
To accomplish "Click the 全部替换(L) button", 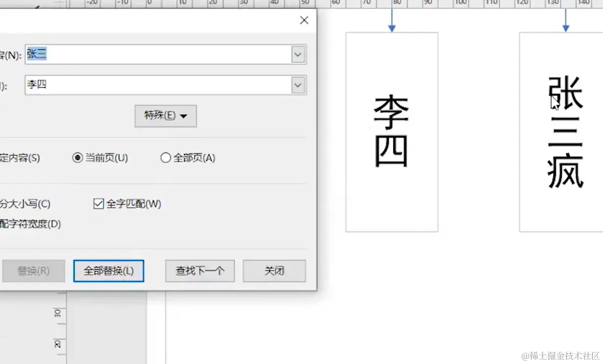I will coord(109,271).
